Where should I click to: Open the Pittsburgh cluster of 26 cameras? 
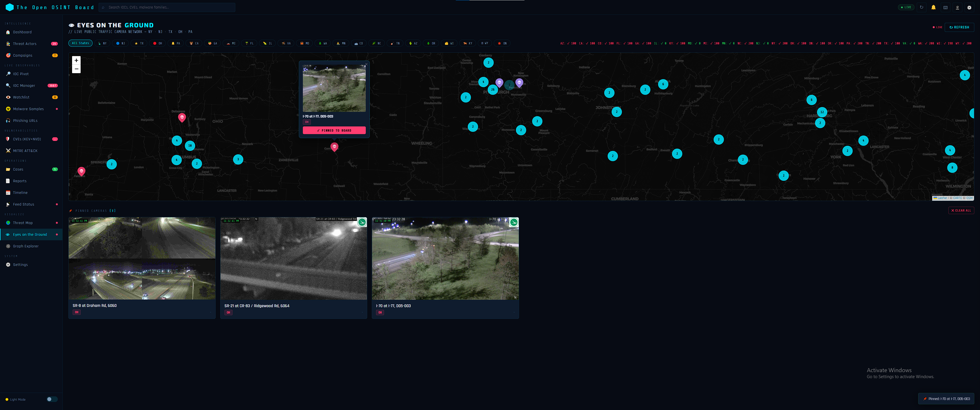(x=493, y=90)
